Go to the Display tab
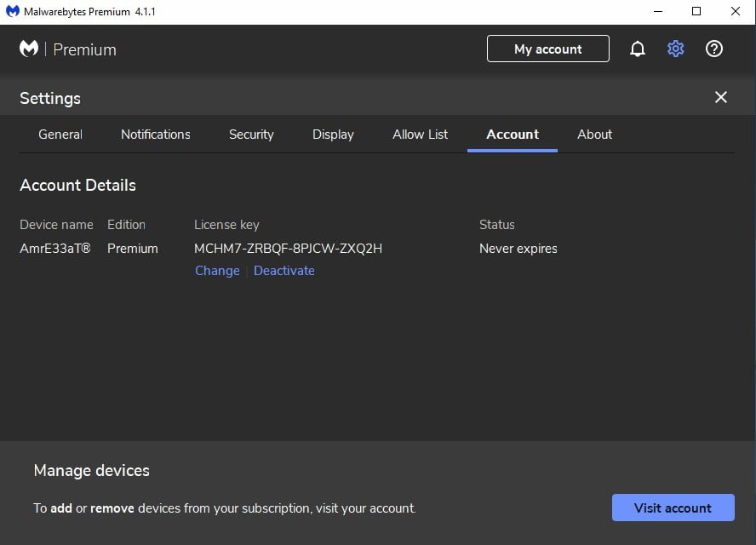756x545 pixels. coord(333,135)
